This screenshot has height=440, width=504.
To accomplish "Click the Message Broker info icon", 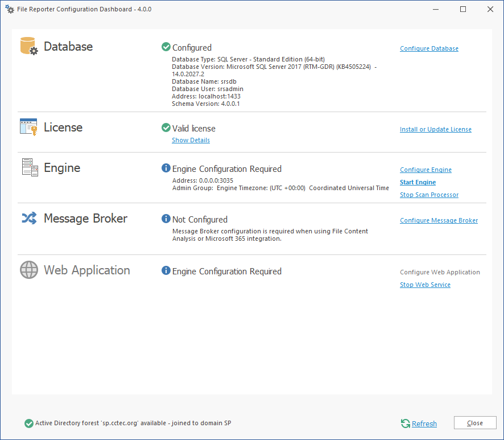I will click(x=166, y=219).
